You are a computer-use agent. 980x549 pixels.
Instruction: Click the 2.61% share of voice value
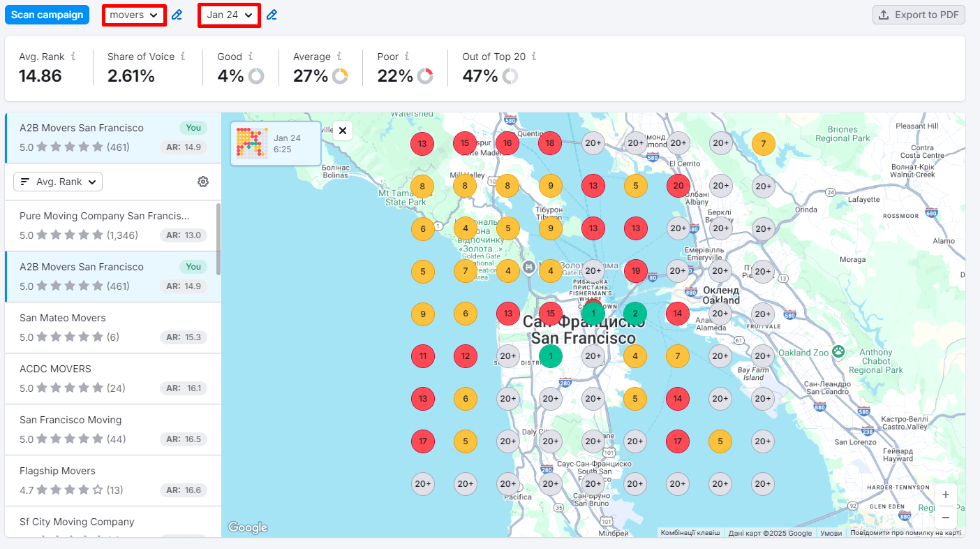(131, 76)
